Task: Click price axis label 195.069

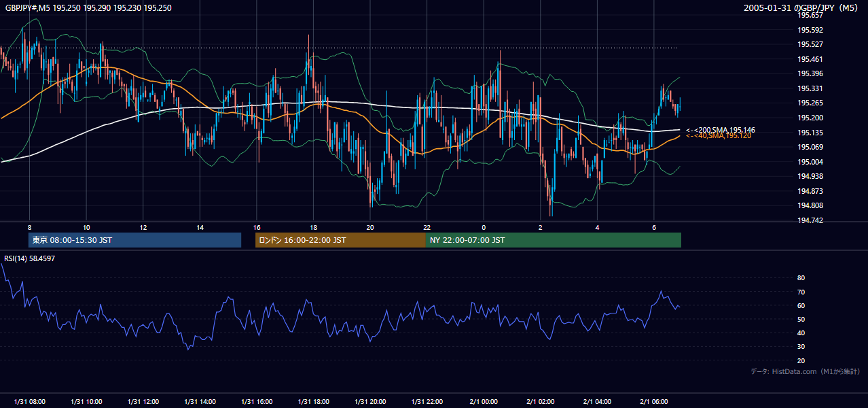Action: 810,147
